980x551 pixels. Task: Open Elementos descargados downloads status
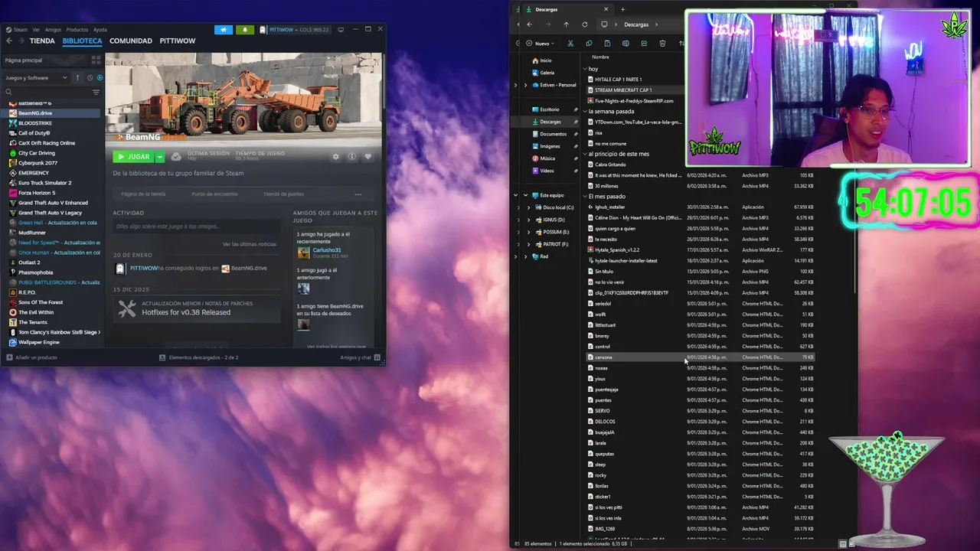tap(199, 357)
